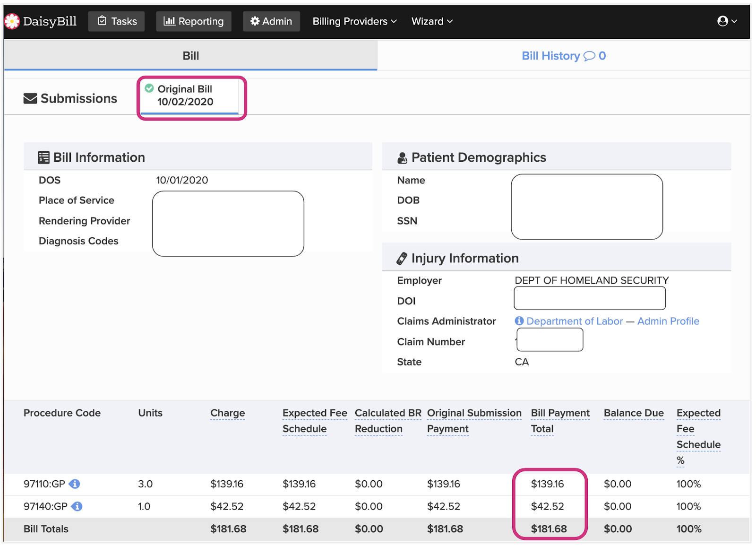Click the Submissions envelope icon
The image size is (756, 546).
[x=30, y=99]
